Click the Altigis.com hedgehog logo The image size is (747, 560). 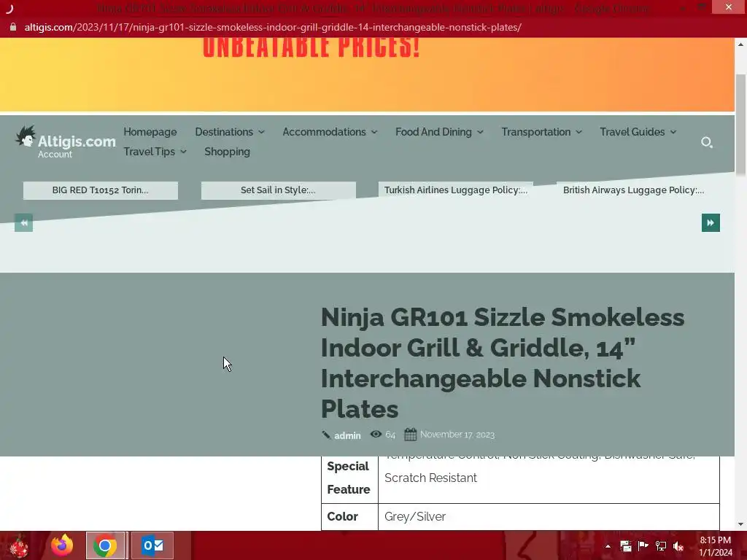[x=26, y=136]
